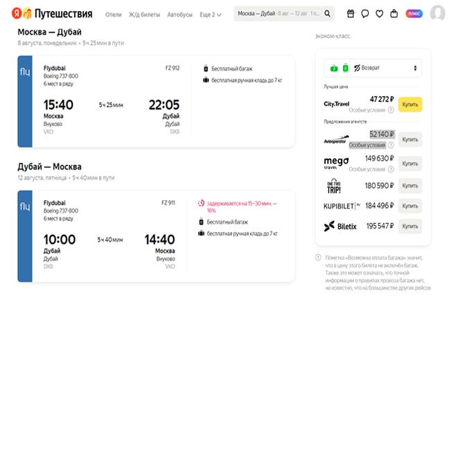Open the baggage and Возврат fare dropdown

373,68
